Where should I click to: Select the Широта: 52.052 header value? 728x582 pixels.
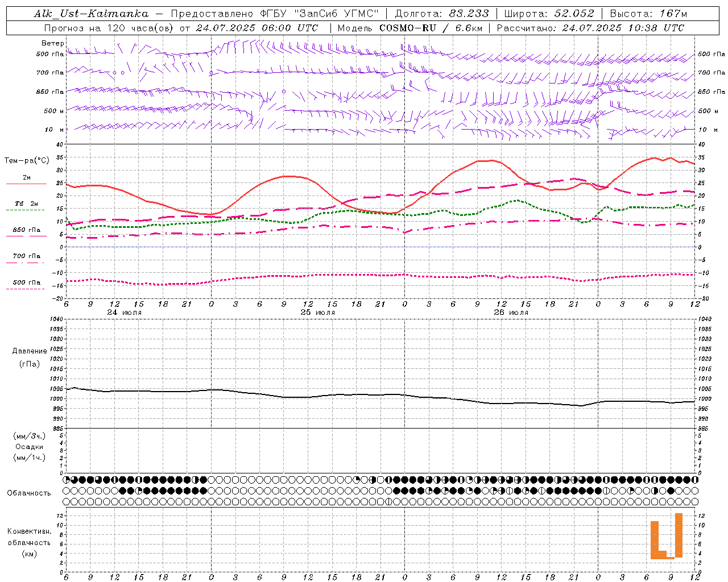point(549,14)
